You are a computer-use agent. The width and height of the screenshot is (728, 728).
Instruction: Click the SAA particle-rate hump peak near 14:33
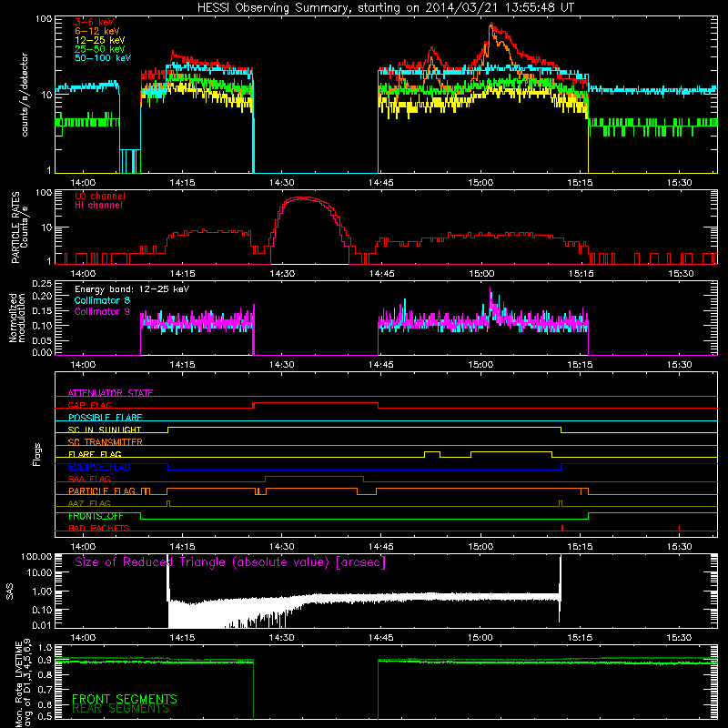[303, 198]
